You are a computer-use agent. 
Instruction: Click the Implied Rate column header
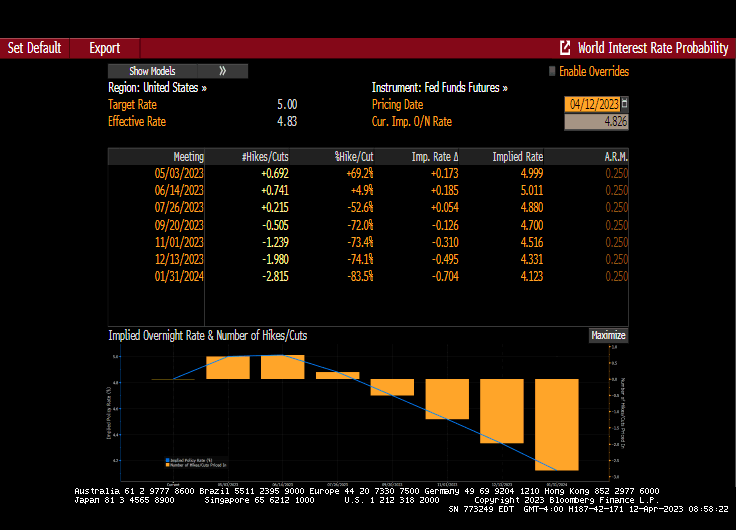[x=517, y=157]
